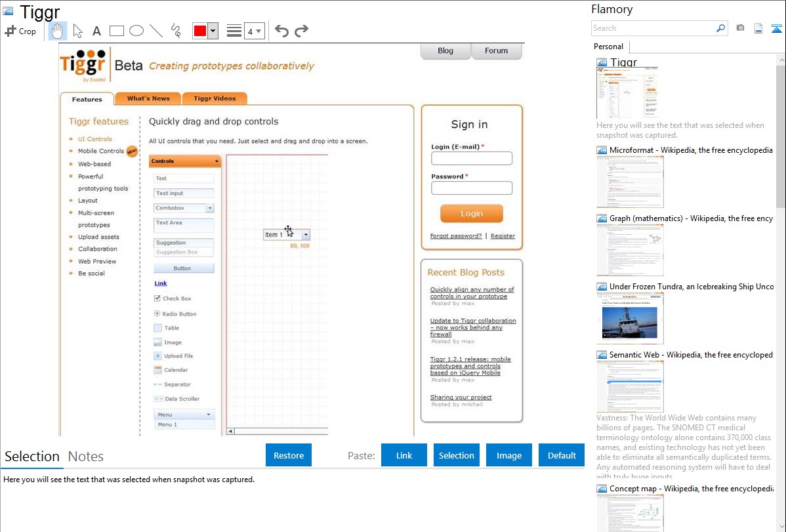Click the Paste Selection button
Image resolution: width=786 pixels, height=532 pixels.
point(456,455)
